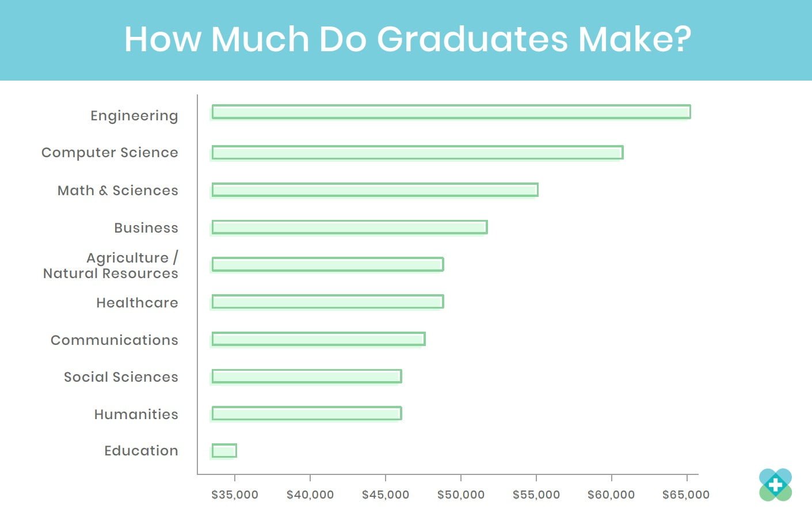Screen dimensions: 812x517
Task: Select the Natural Resources label text
Action: click(x=110, y=273)
